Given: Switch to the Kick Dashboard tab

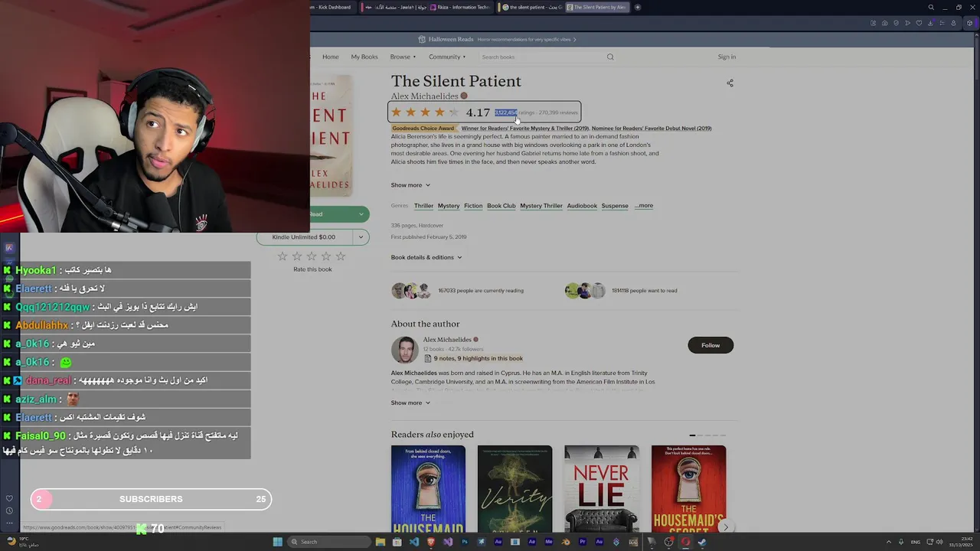Looking at the screenshot, I should click(x=331, y=7).
